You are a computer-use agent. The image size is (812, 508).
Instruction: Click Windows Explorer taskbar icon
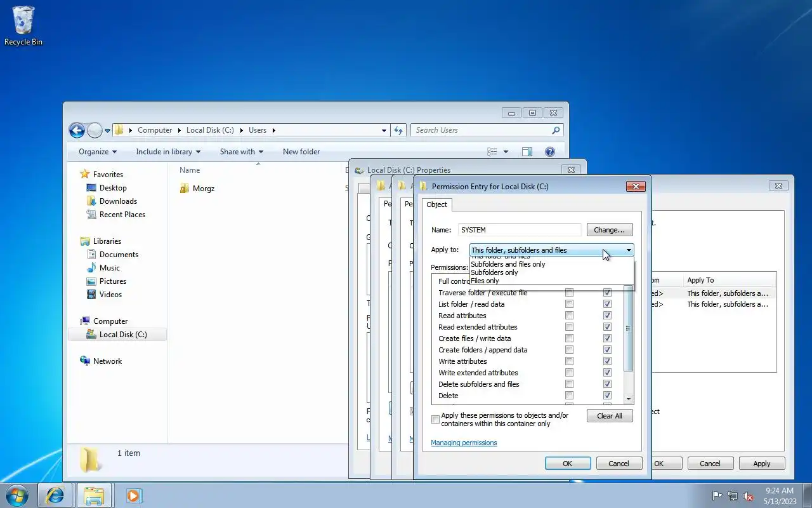pyautogui.click(x=94, y=495)
